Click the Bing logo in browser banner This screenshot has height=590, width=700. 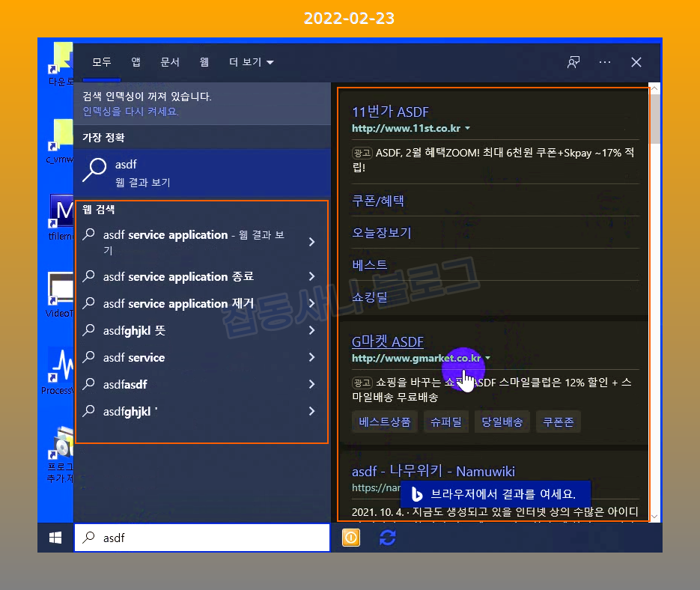pyautogui.click(x=416, y=494)
